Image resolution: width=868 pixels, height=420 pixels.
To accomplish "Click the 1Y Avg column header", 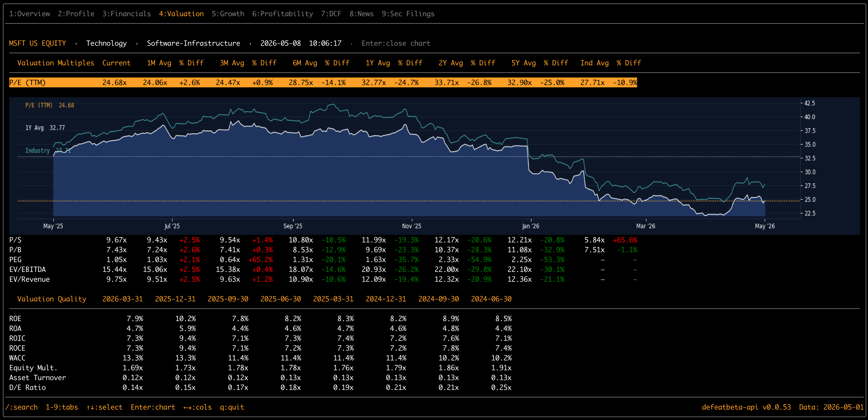I will 378,63.
